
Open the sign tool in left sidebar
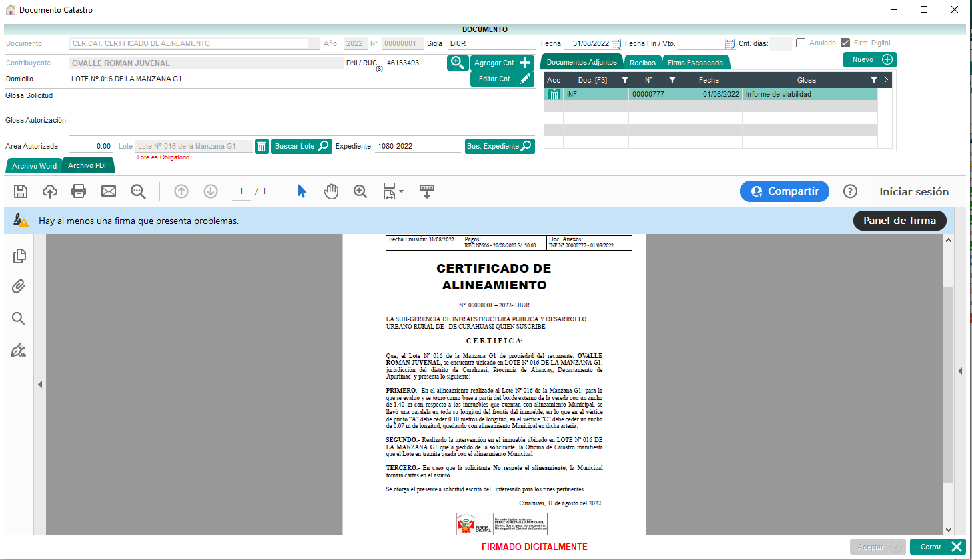point(19,350)
